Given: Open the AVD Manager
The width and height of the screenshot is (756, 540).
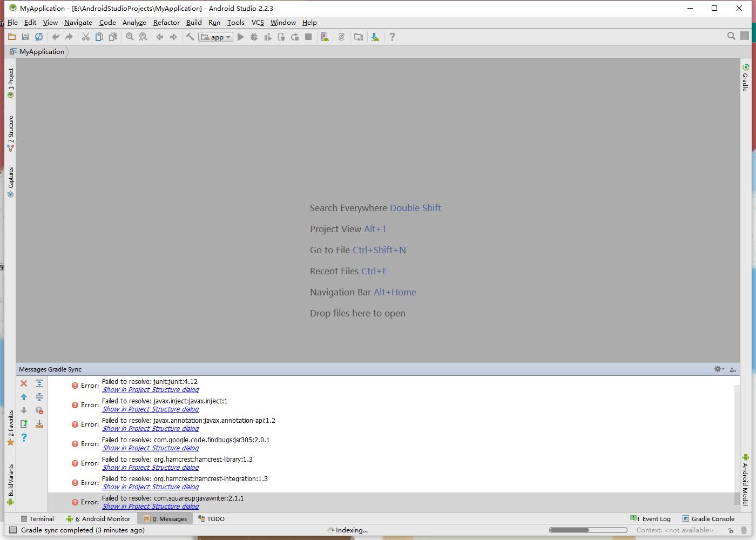Looking at the screenshot, I should click(x=325, y=37).
